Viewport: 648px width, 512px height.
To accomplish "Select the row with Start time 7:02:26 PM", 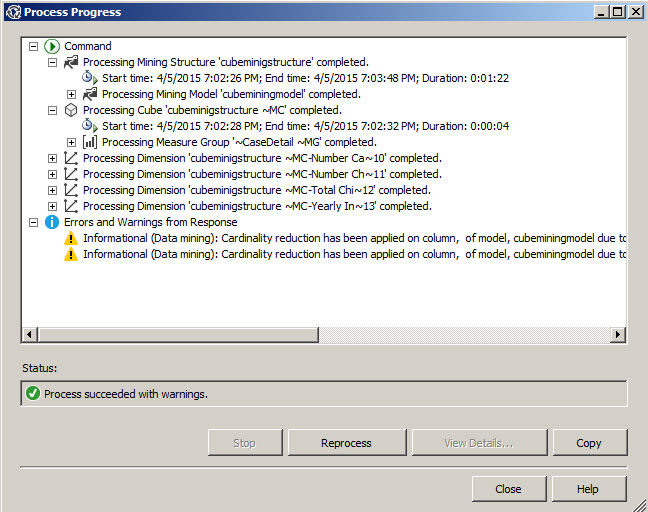I will (x=305, y=78).
